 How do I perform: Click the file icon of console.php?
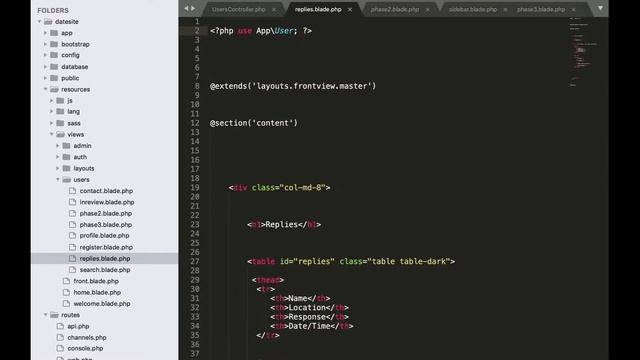click(60, 348)
